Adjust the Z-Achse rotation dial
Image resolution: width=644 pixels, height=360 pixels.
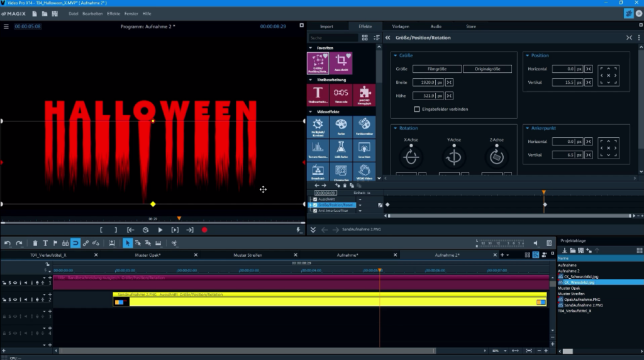(497, 156)
